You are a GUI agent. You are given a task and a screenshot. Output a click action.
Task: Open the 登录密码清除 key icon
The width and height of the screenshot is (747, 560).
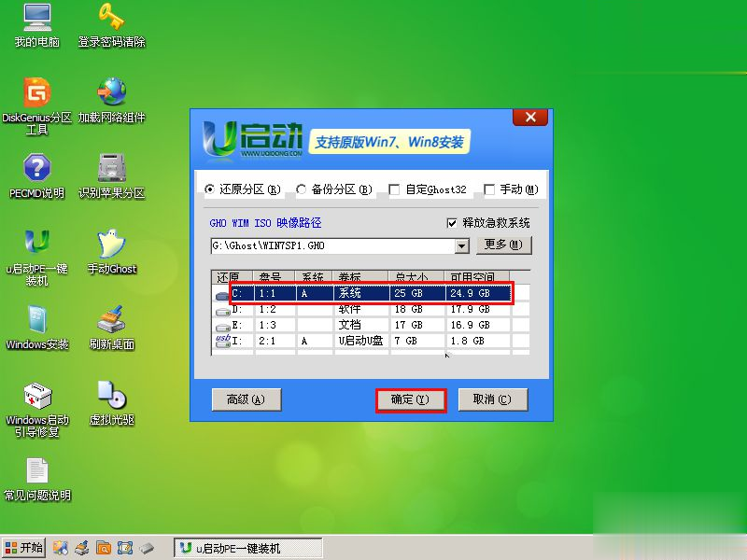[112, 17]
